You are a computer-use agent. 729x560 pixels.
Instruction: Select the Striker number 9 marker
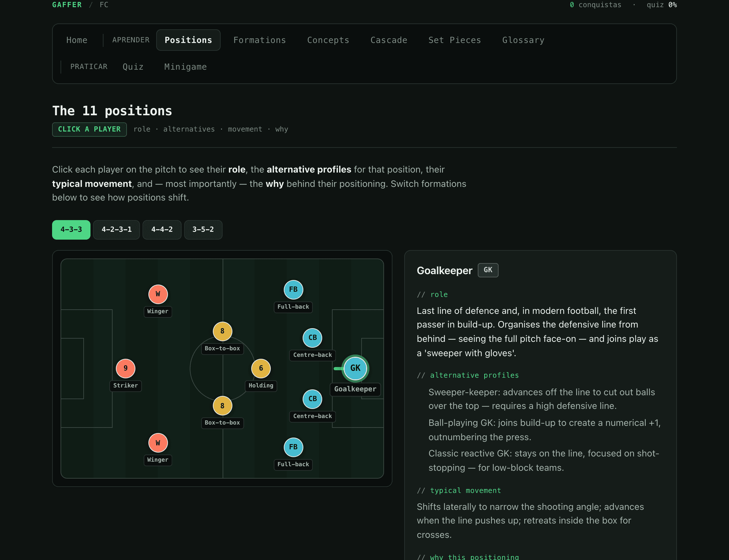click(126, 368)
